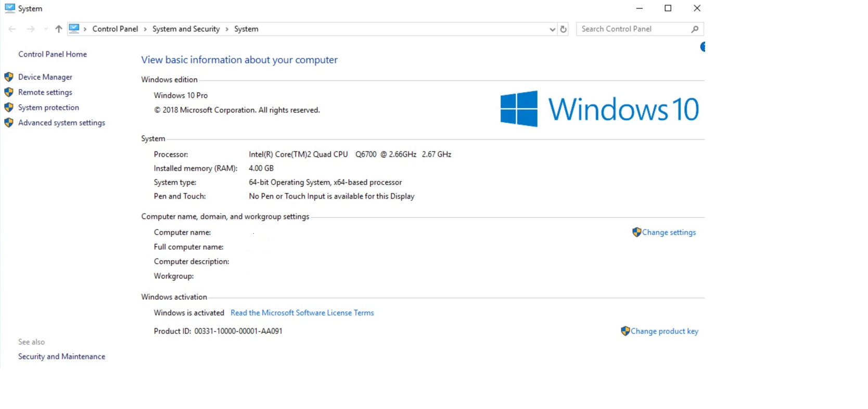868x409 pixels.
Task: Click the shield icon next to Change settings
Action: pos(636,232)
